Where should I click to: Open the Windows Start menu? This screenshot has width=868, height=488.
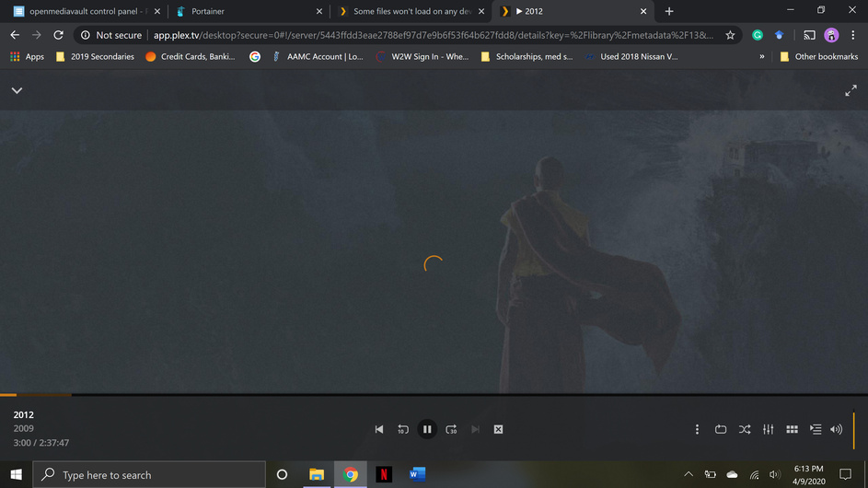coord(16,475)
